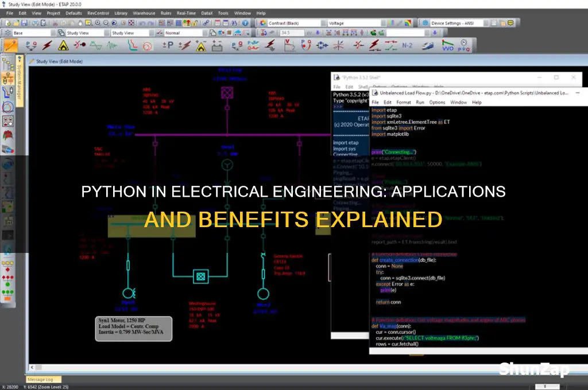Open the Contrast (Black) theme dropdown
This screenshot has width=588, height=390.
297,23
